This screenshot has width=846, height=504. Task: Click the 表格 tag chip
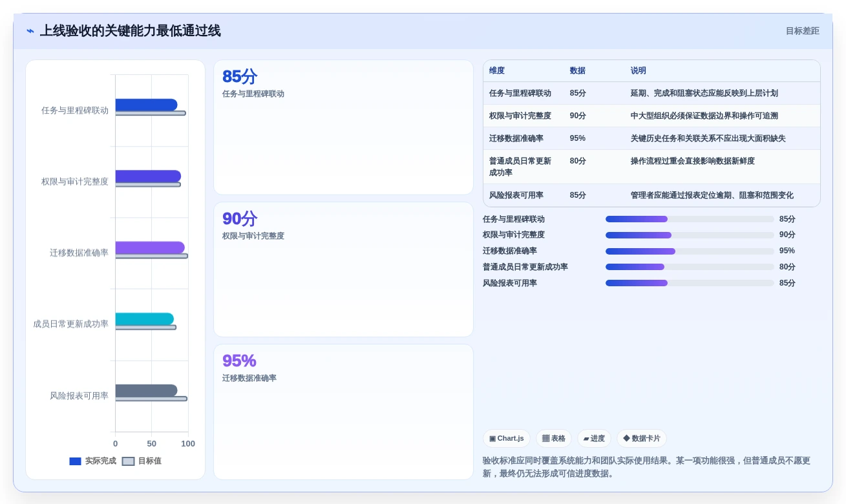(x=554, y=439)
